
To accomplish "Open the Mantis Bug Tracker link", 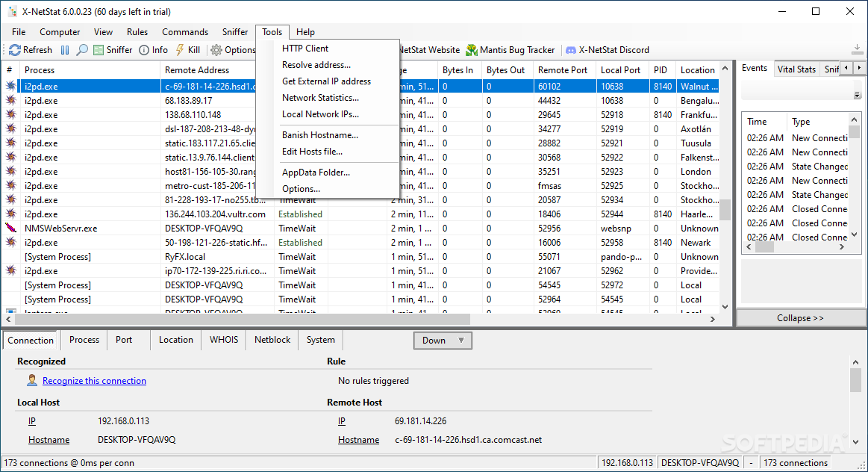I will click(510, 50).
